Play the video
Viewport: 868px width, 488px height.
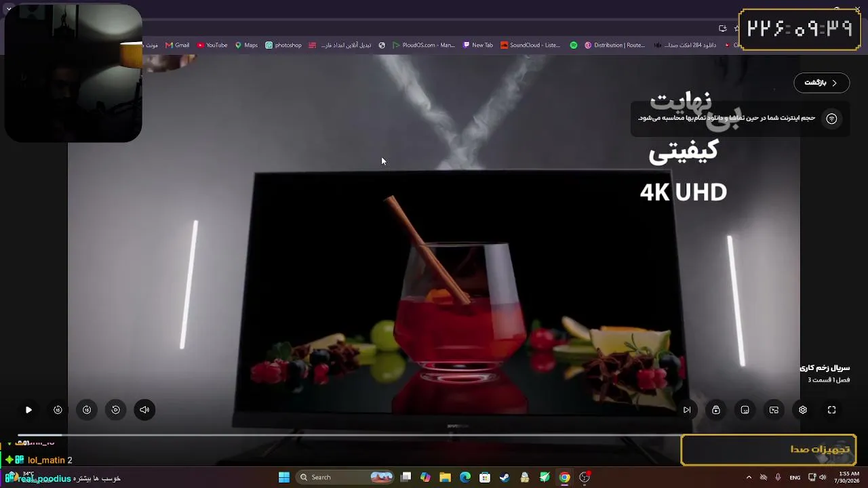coord(28,410)
